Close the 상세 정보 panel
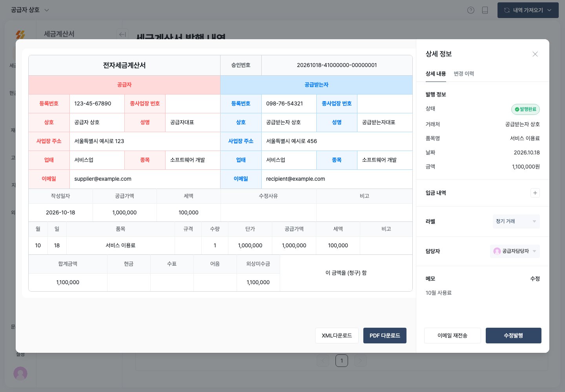Viewport: 565px width, 392px height. (535, 54)
